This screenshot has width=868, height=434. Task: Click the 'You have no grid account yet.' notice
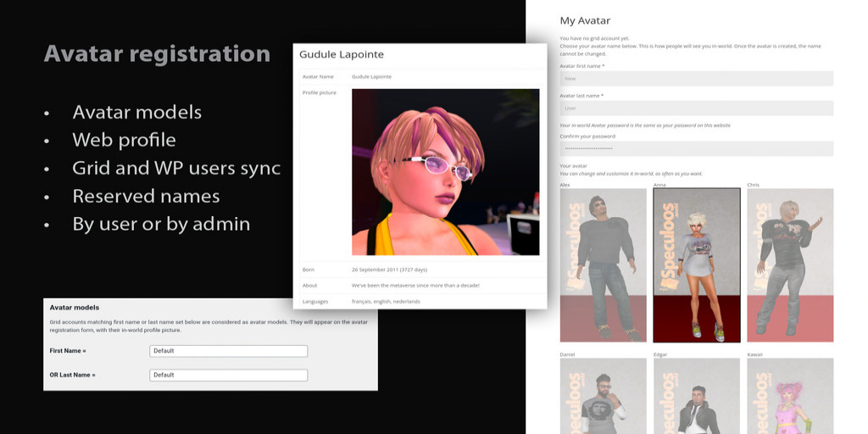tap(594, 39)
